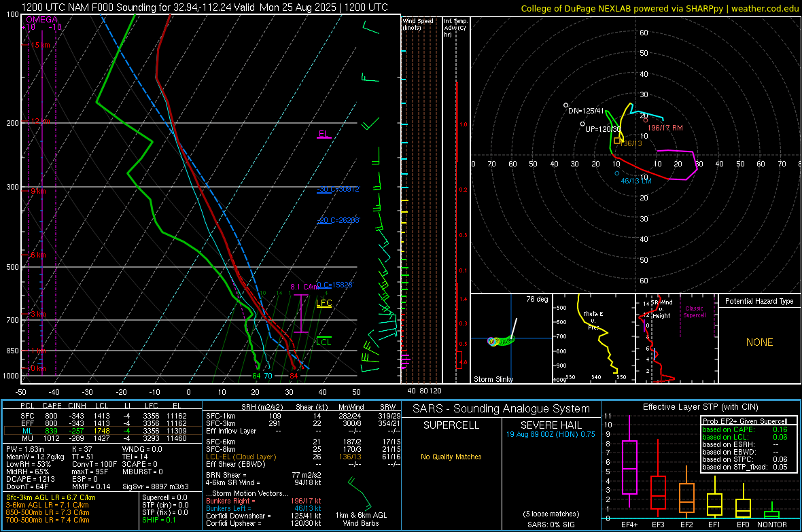Click the SR Wind v. Height label
Screen dimensions: 802x532
[x=661, y=309]
